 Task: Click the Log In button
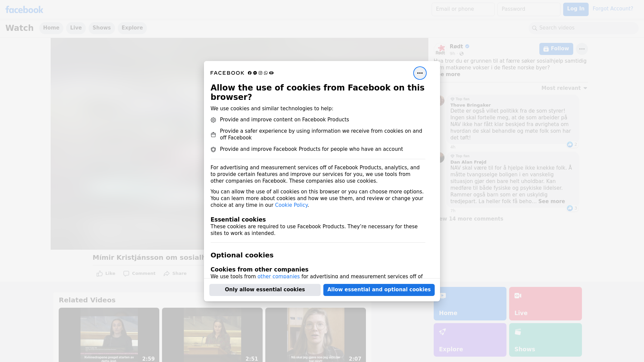pyautogui.click(x=576, y=9)
